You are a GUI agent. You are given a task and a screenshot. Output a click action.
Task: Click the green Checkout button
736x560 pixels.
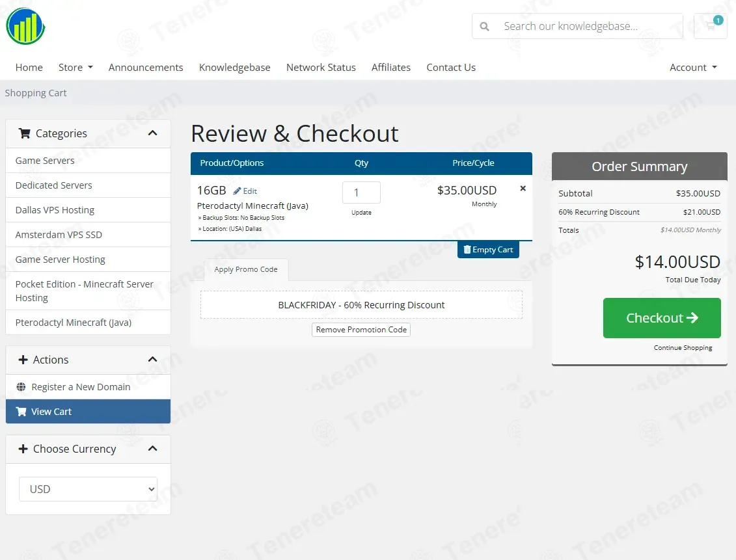tap(662, 318)
